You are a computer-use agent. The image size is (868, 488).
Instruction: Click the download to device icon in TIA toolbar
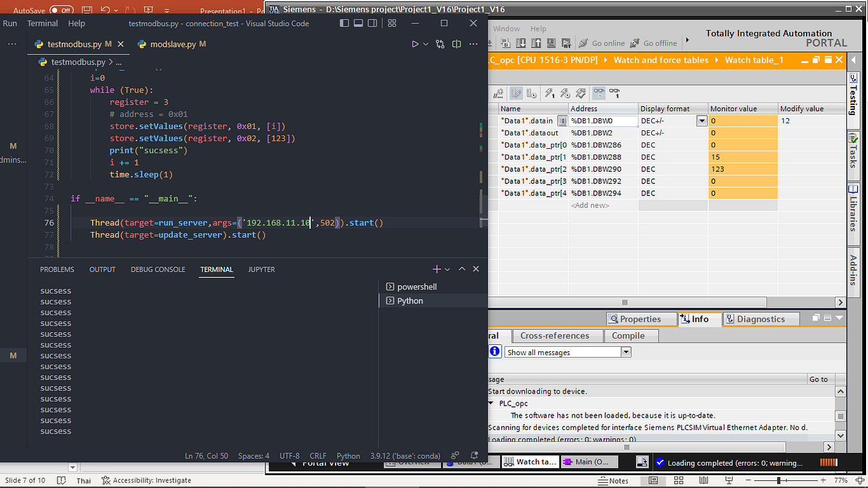click(x=521, y=43)
